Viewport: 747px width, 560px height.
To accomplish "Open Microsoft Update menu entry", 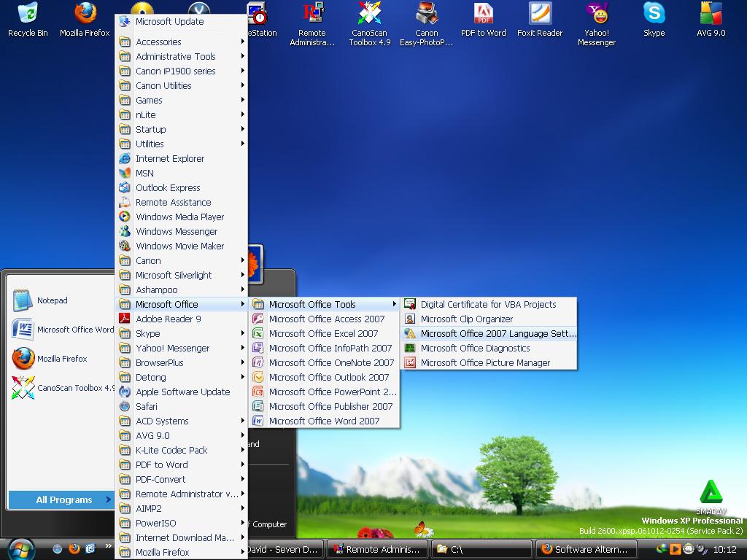I will tap(182, 21).
